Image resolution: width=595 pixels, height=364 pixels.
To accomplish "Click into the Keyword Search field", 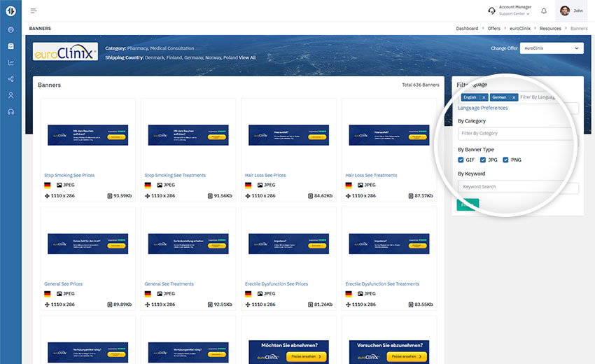I will 518,187.
